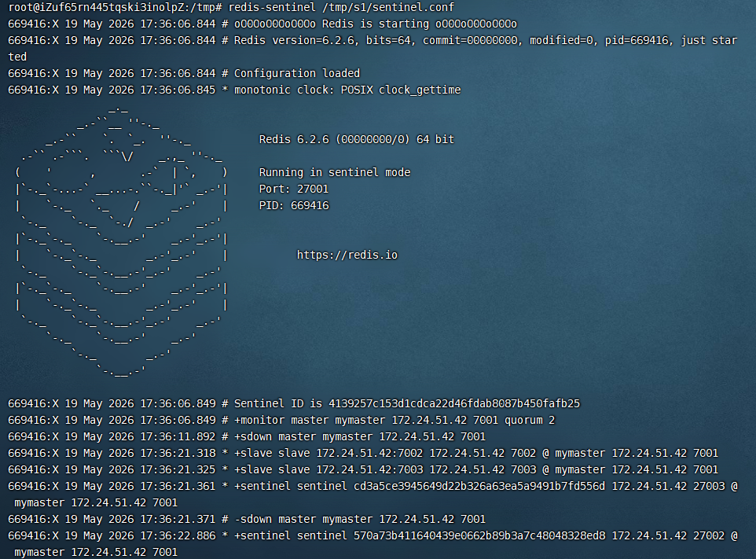Click the 'Configuration loaded' log line
Viewport: 756px width, 559px height.
click(x=184, y=73)
